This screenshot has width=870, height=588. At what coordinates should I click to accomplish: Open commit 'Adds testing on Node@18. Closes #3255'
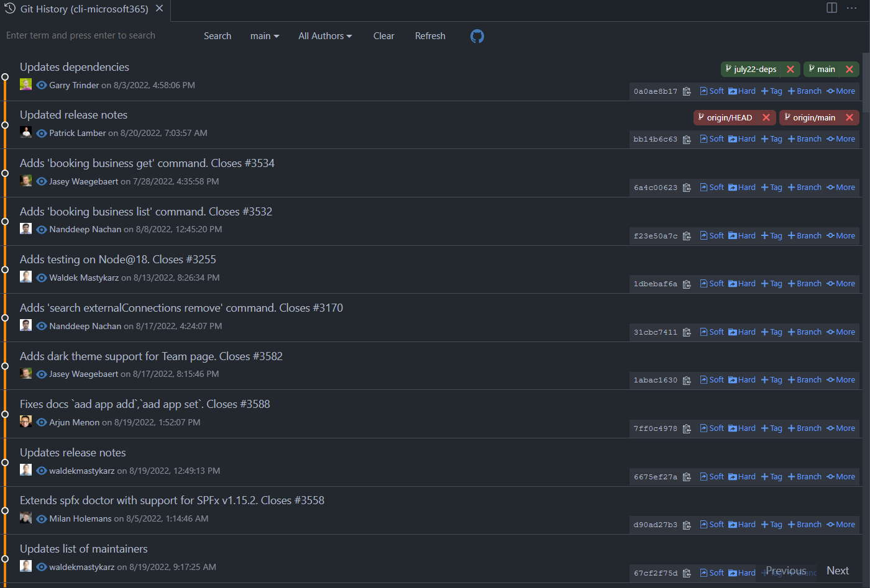118,260
